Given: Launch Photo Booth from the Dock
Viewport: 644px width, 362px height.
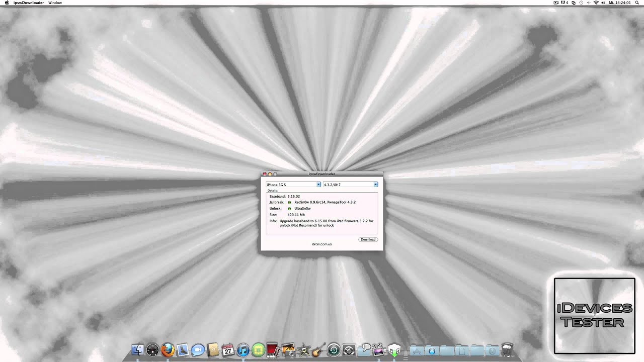Looking at the screenshot, I should pos(274,350).
